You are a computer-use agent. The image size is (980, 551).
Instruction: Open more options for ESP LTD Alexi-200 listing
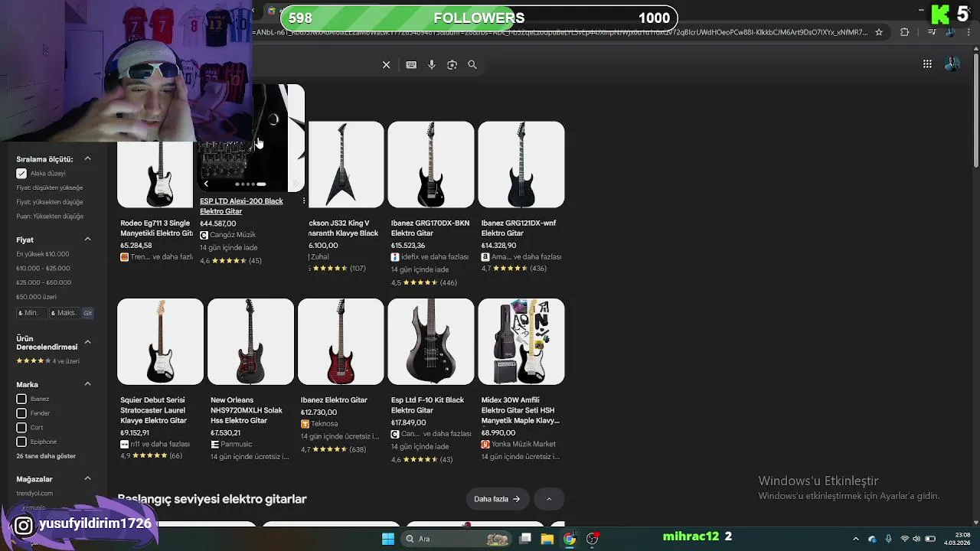[303, 201]
